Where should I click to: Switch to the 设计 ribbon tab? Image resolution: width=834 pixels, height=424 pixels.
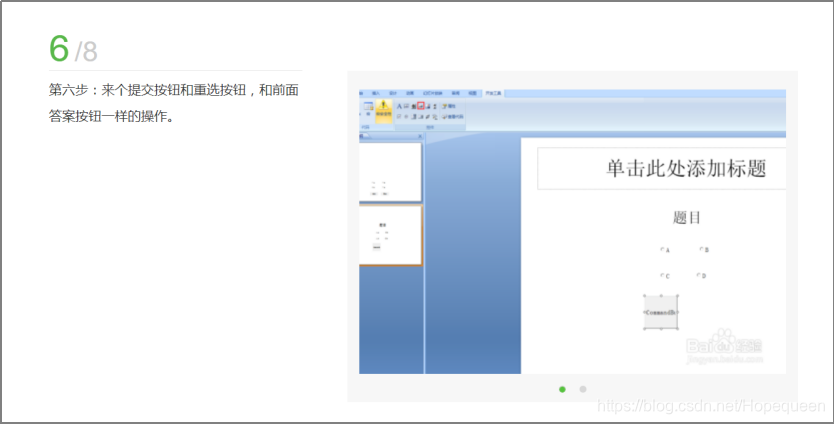point(393,93)
